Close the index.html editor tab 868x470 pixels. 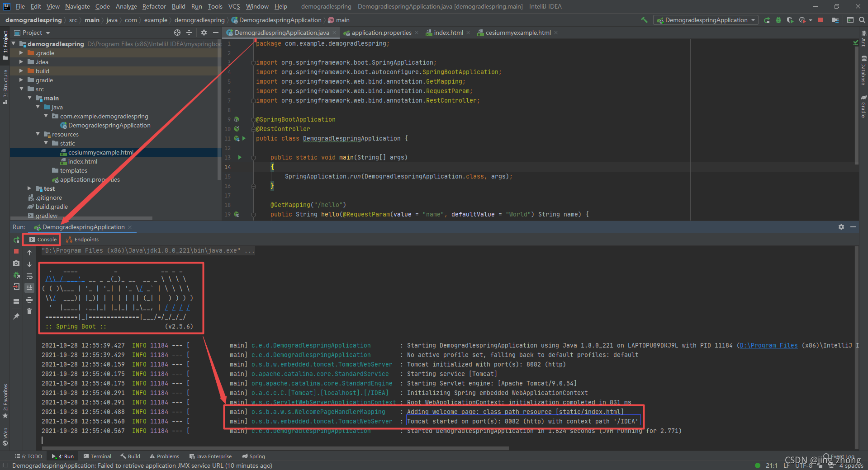(468, 33)
